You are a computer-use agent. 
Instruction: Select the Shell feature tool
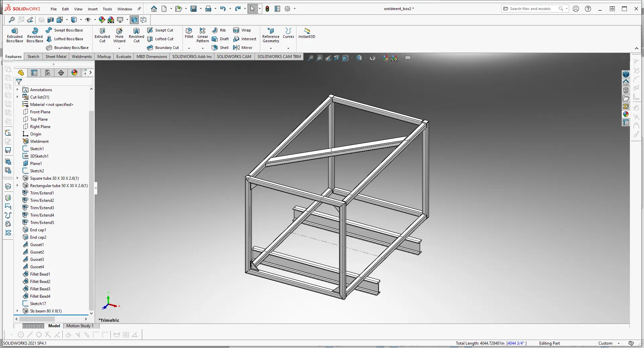point(220,48)
